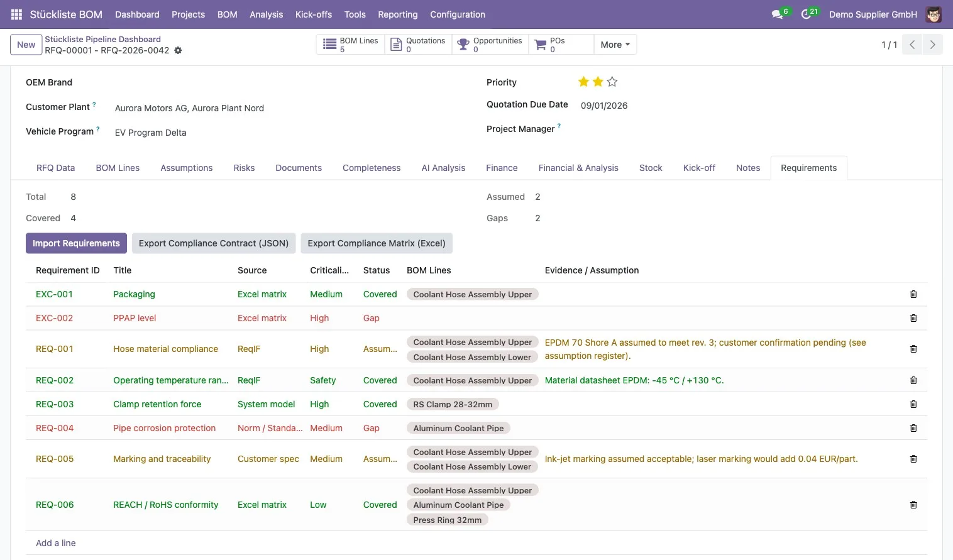The width and height of the screenshot is (953, 560).
Task: Open the POs stat button
Action: pyautogui.click(x=561, y=45)
